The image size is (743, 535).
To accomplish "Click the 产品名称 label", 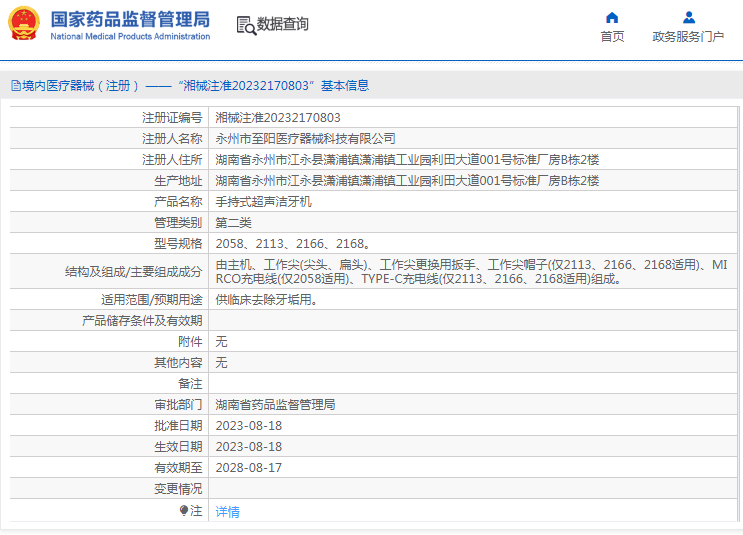I will coord(178,201).
